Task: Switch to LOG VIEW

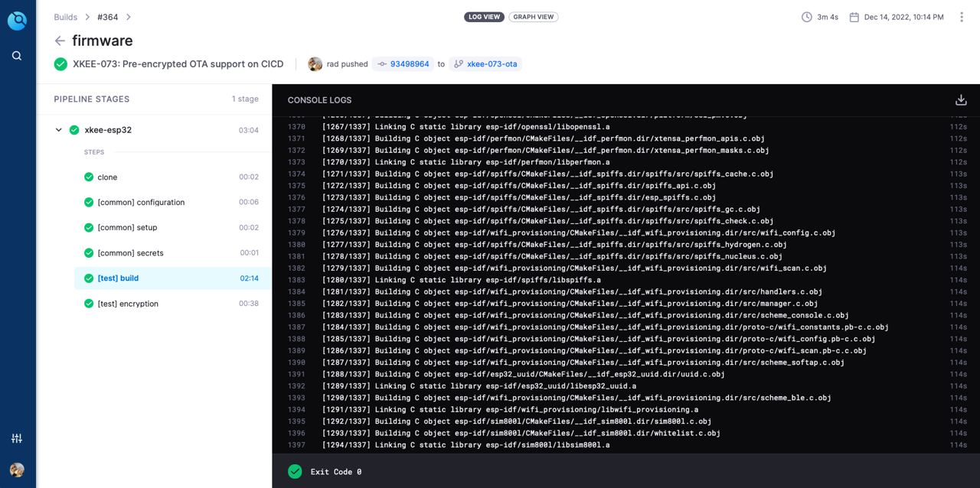Action: click(484, 17)
